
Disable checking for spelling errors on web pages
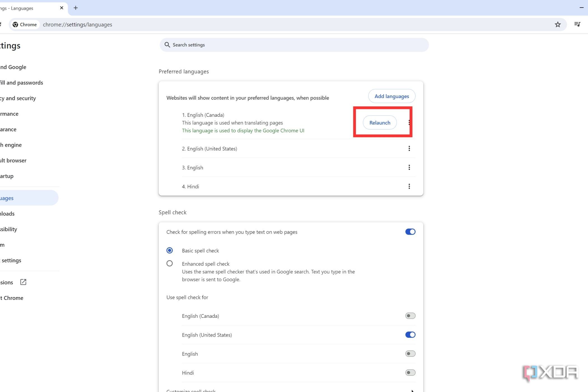(410, 232)
